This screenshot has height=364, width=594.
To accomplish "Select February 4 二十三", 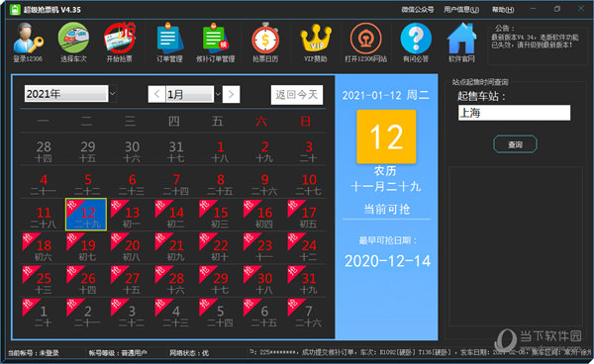I will (x=175, y=314).
